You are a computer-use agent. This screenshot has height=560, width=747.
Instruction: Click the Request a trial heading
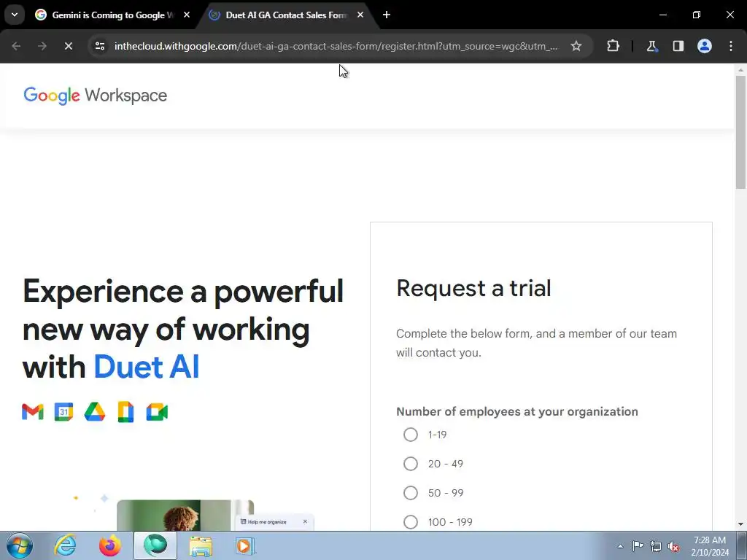tap(473, 289)
